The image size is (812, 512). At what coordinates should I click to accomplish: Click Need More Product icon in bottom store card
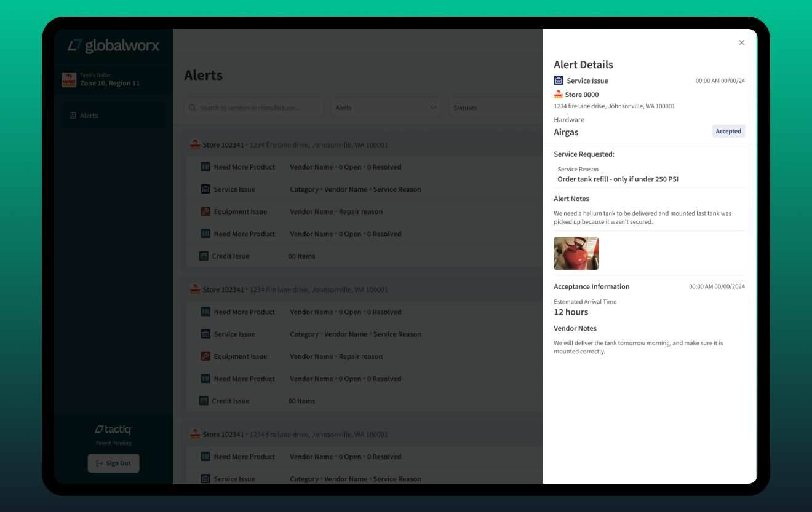pos(205,457)
